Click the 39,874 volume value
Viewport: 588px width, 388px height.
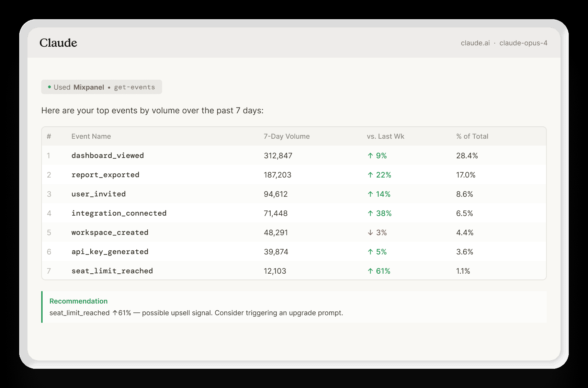coord(276,252)
